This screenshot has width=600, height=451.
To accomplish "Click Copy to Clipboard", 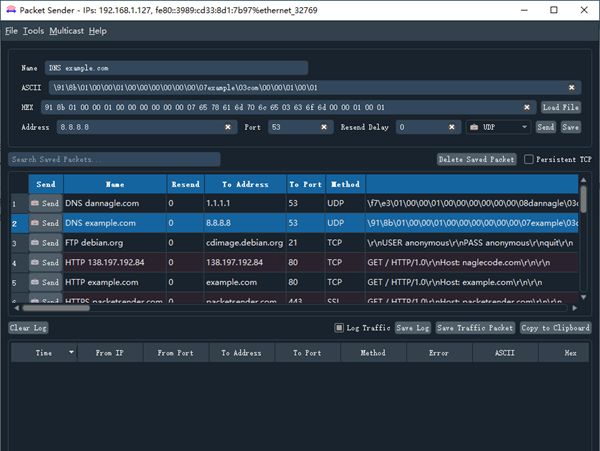I will click(556, 328).
